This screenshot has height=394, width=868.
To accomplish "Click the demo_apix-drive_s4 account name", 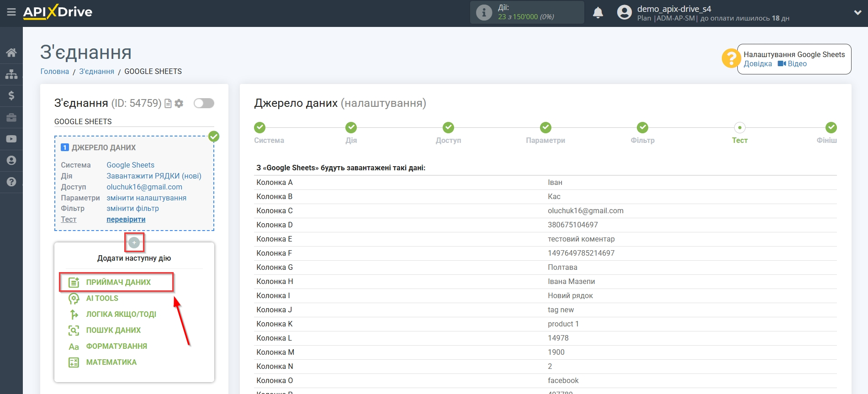I will tap(674, 9).
